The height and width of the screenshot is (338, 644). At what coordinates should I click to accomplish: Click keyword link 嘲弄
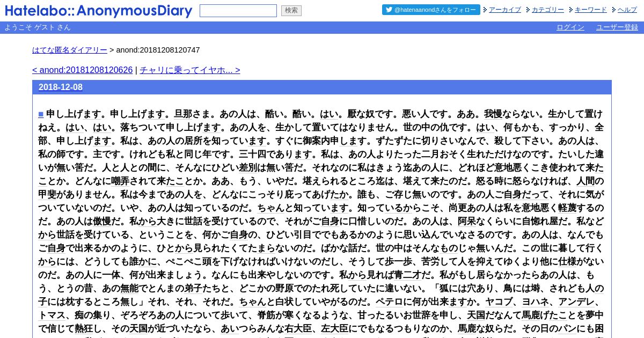coord(120,181)
